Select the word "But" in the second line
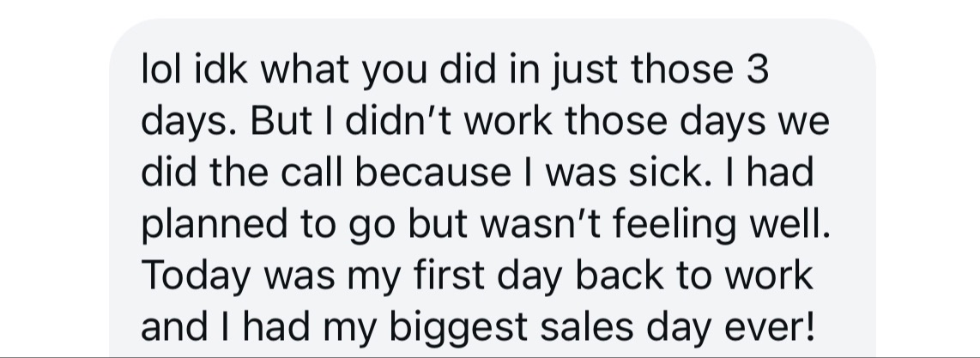The height and width of the screenshot is (358, 980). (x=281, y=120)
